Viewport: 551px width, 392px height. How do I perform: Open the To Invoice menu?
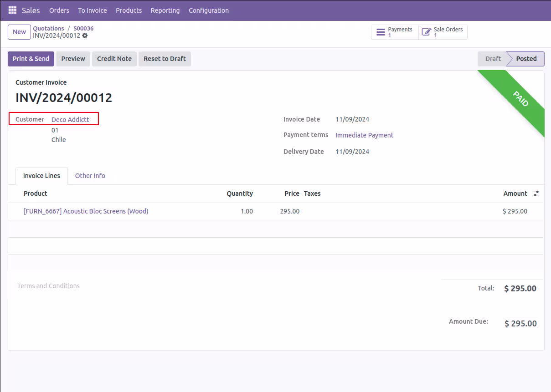coord(93,10)
